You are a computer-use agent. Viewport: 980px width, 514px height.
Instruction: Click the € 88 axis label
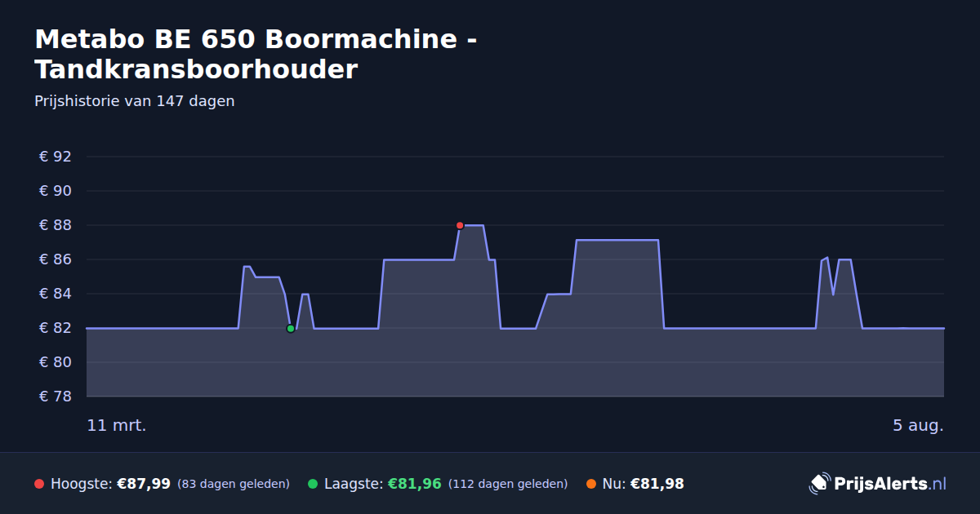[x=56, y=225]
